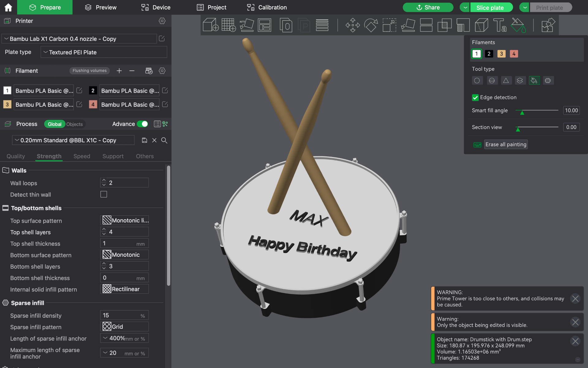Click the Slice plate button
Image resolution: width=588 pixels, height=368 pixels.
click(491, 7)
